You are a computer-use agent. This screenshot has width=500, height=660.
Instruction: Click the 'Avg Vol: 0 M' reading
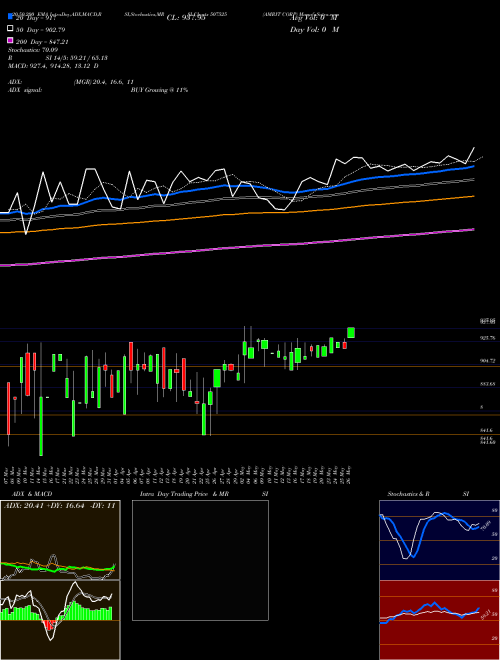coord(313,18)
